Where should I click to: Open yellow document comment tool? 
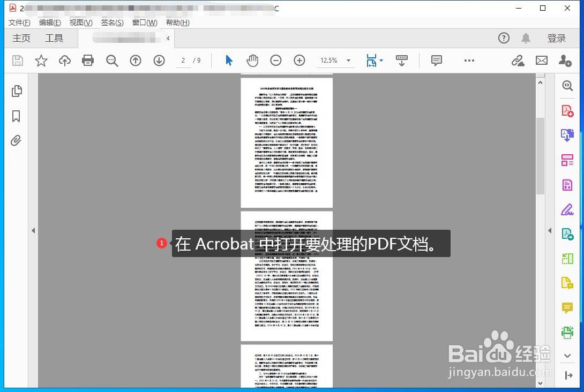[567, 283]
